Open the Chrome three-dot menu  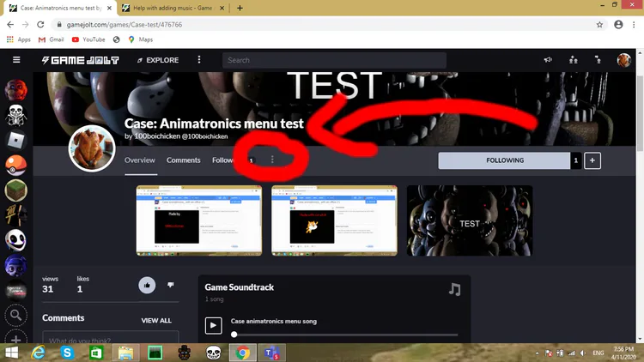[x=635, y=25]
